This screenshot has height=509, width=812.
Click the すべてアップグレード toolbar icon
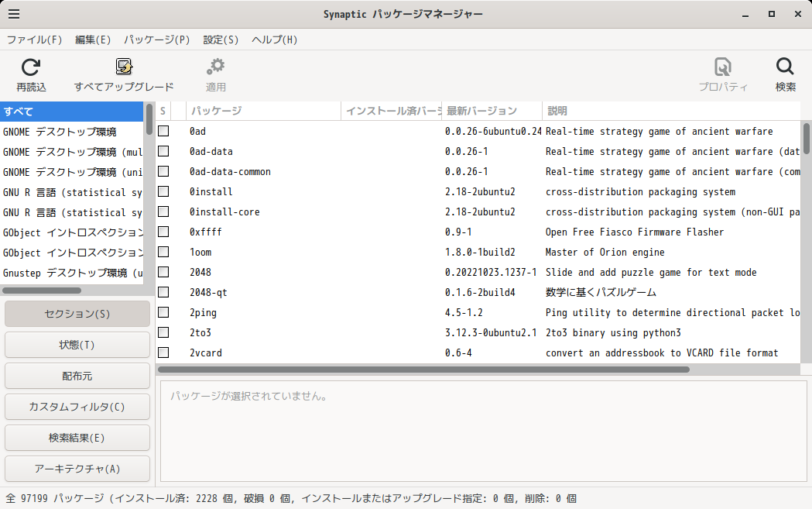(122, 74)
